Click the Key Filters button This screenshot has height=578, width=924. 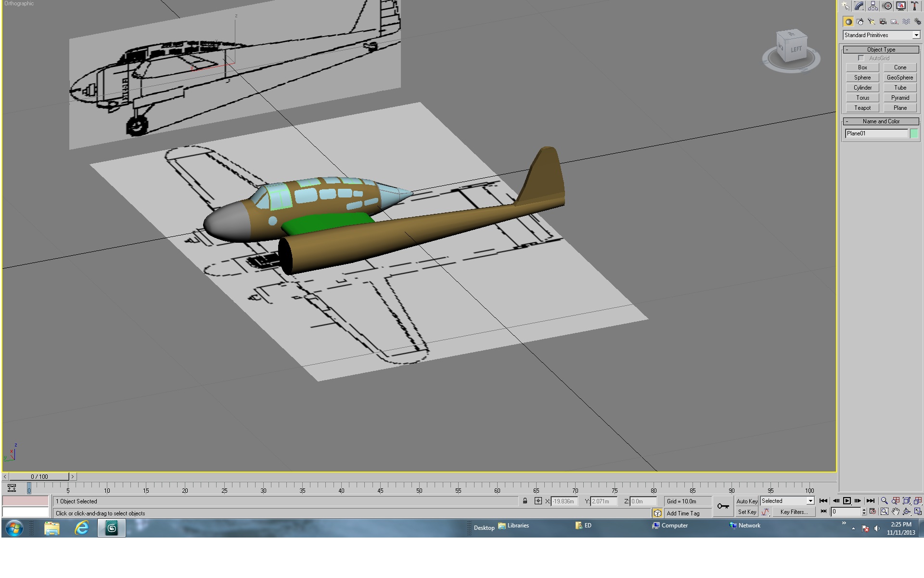794,512
